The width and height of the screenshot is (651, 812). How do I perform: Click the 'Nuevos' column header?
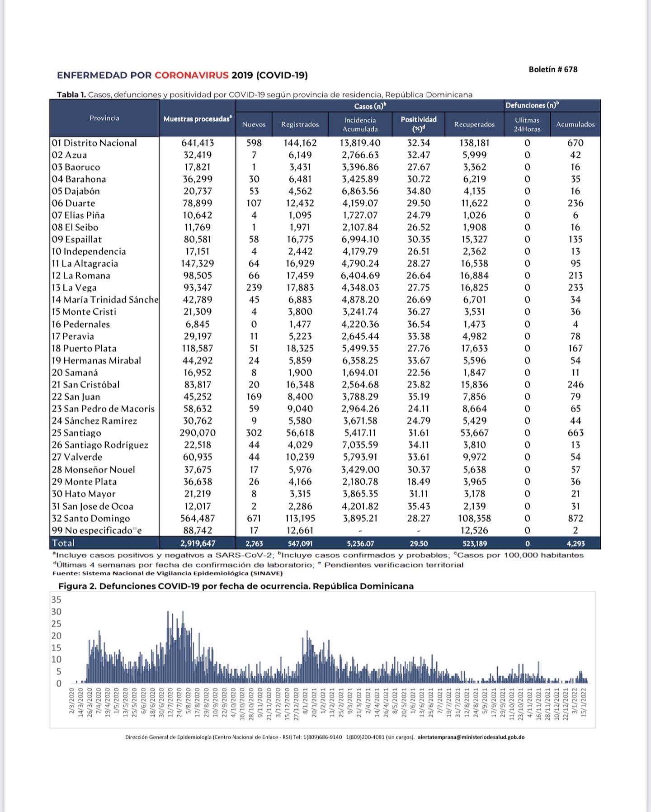point(254,124)
